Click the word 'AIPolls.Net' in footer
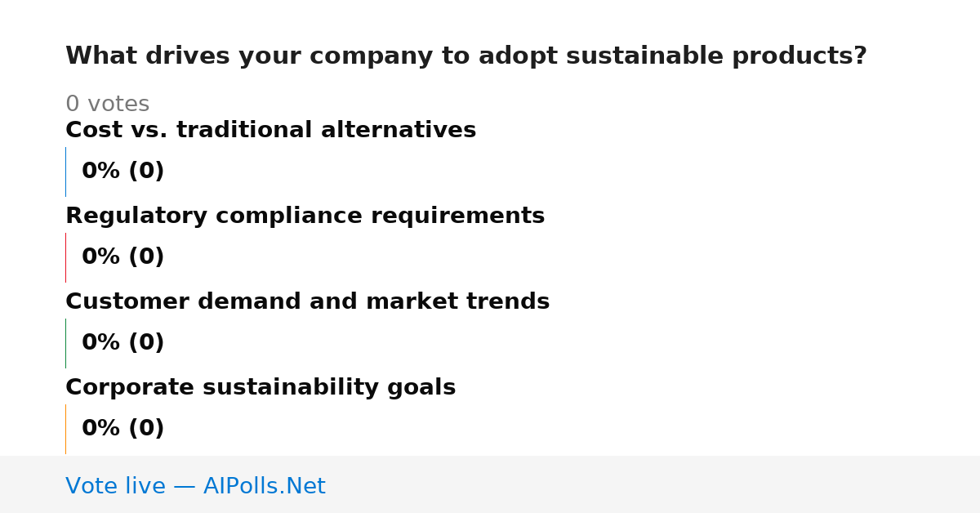Screen dimensions: 980x513 click(x=265, y=486)
